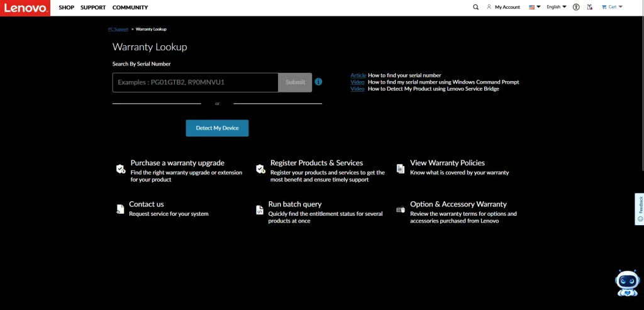The width and height of the screenshot is (644, 310).
Task: Open Run batch query heading
Action: tap(295, 204)
